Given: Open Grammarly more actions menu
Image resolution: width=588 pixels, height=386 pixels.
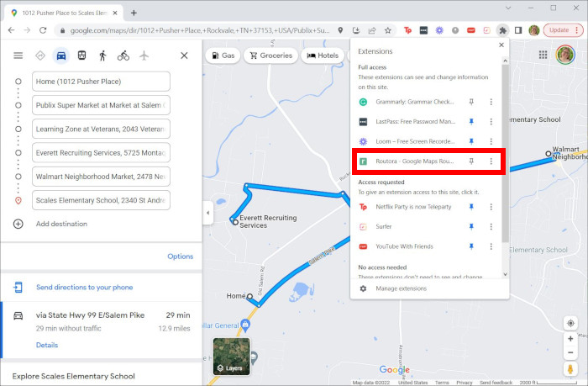Looking at the screenshot, I should point(491,102).
